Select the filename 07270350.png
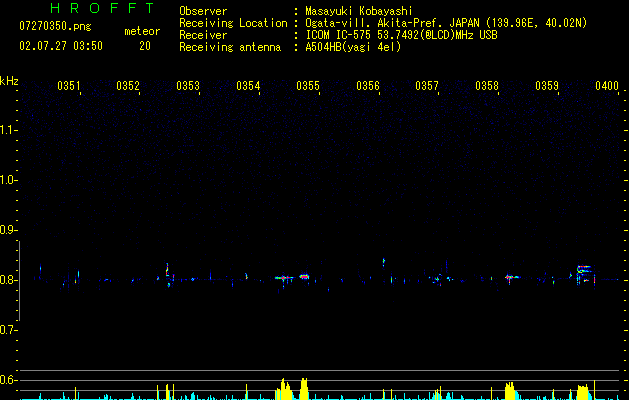This screenshot has width=629, height=400. pyautogui.click(x=55, y=27)
